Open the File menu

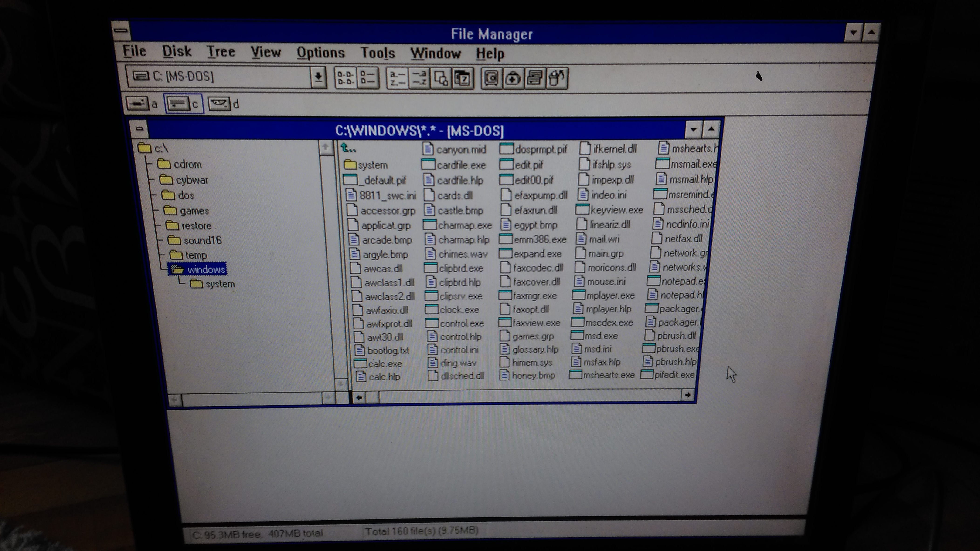point(135,51)
